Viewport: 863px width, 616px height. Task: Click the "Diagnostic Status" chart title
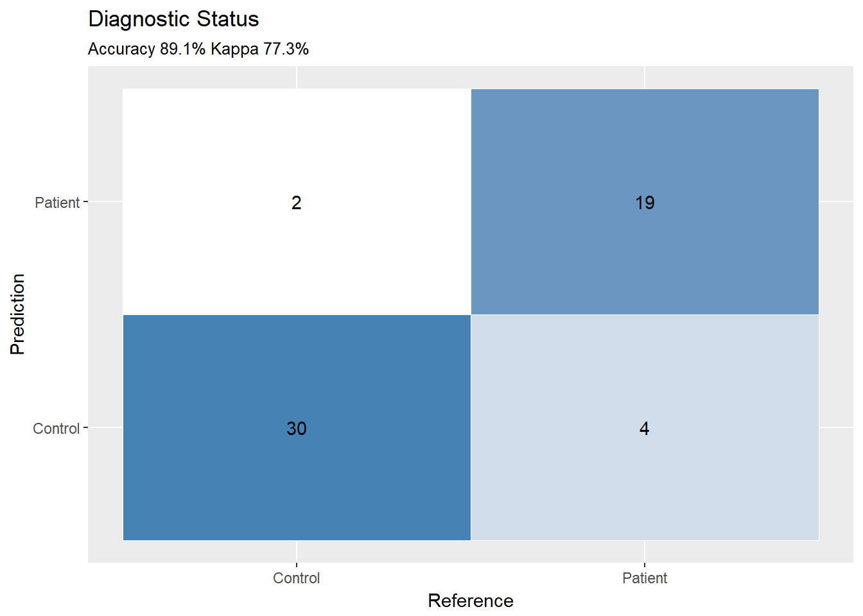(x=173, y=19)
